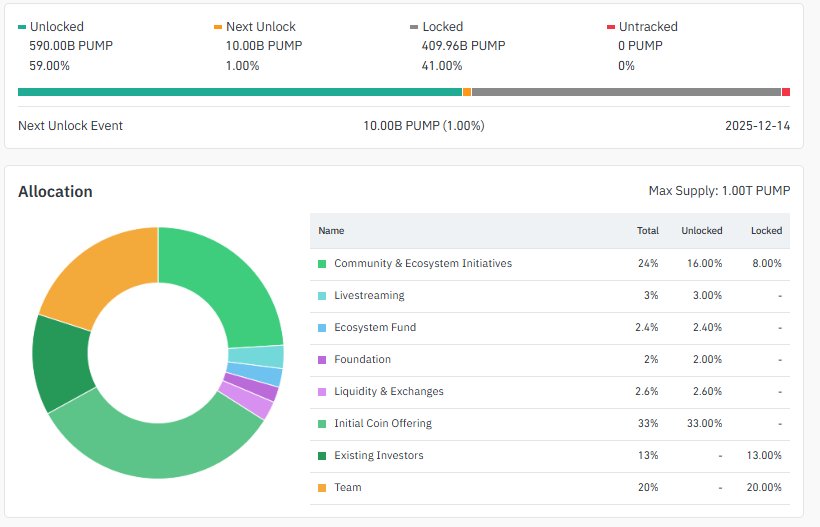Sort table by the Total column header
Screen dimensions: 820x527
647,231
